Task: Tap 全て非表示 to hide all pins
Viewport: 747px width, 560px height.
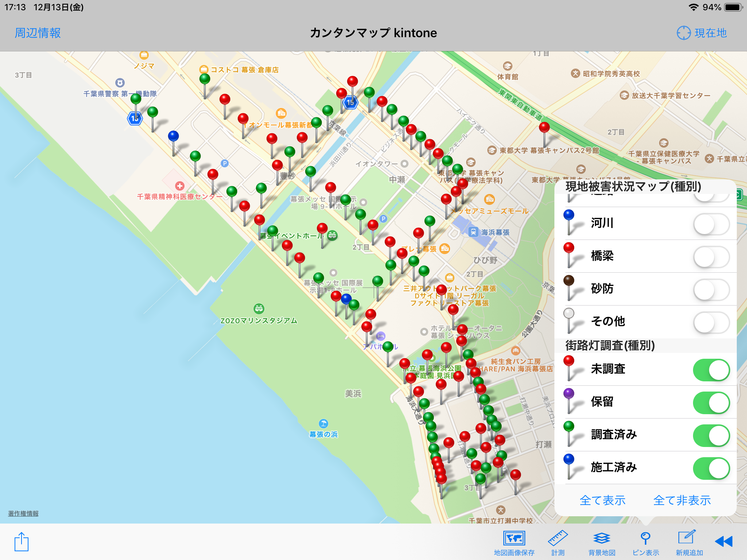Action: 682,500
